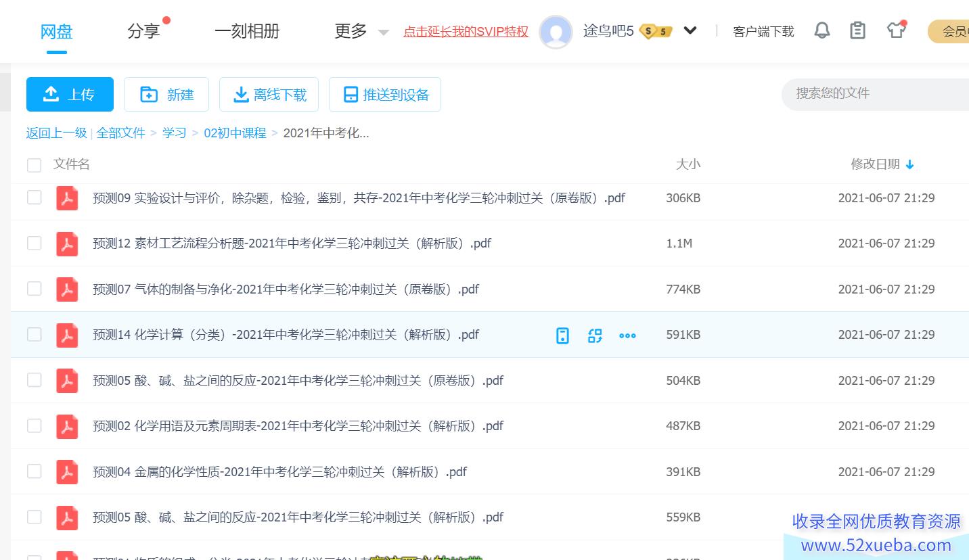
Task: Check the box for 预测12 素材工艺流程分析题 file
Action: [x=34, y=243]
